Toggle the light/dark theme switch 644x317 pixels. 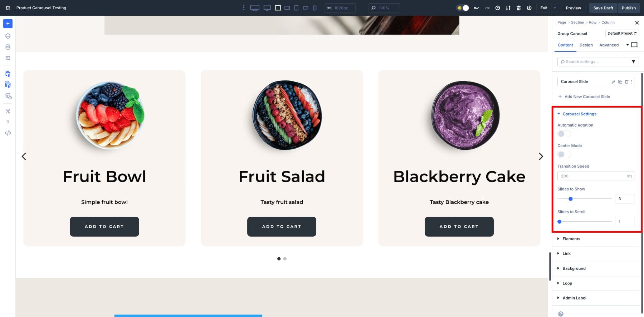click(x=463, y=8)
